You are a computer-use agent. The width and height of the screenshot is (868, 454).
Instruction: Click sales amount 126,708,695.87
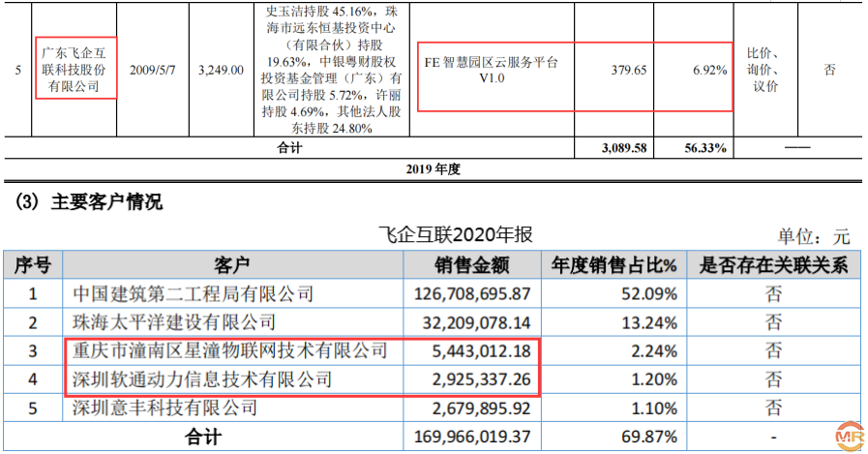point(472,293)
